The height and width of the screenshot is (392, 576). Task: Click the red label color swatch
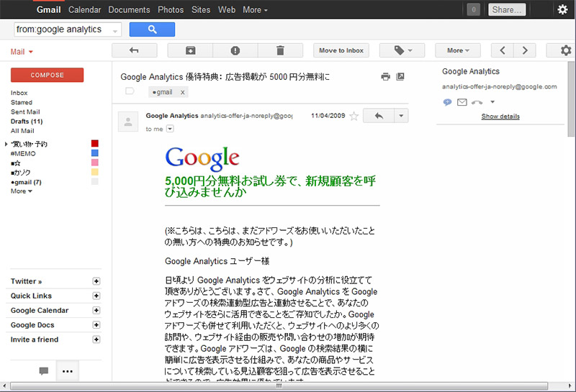point(95,144)
